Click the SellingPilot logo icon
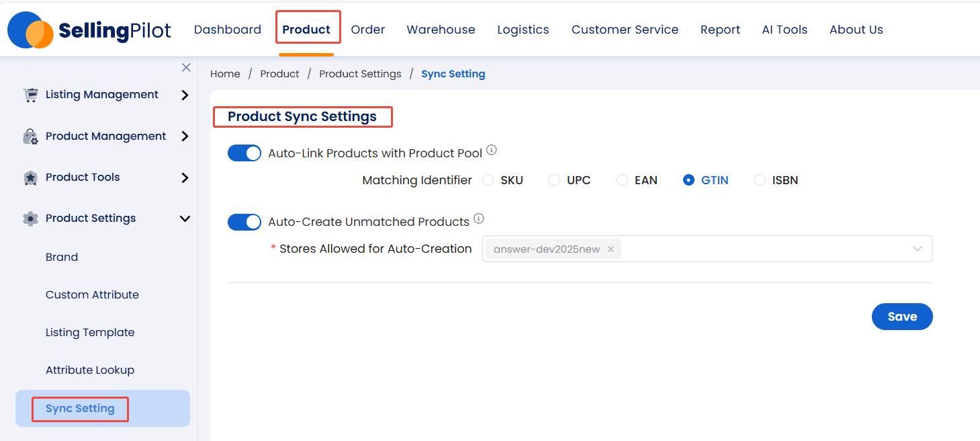 [x=30, y=30]
